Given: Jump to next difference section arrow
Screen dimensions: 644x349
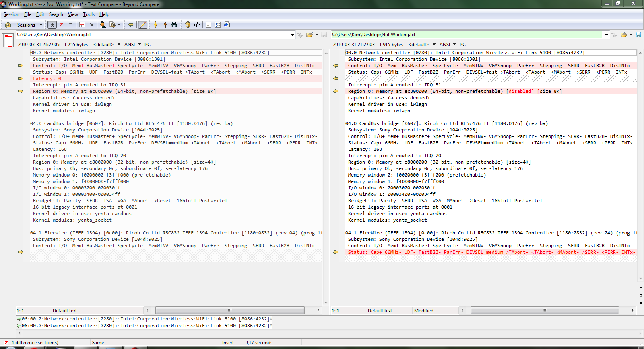Looking at the screenshot, I should tap(156, 25).
